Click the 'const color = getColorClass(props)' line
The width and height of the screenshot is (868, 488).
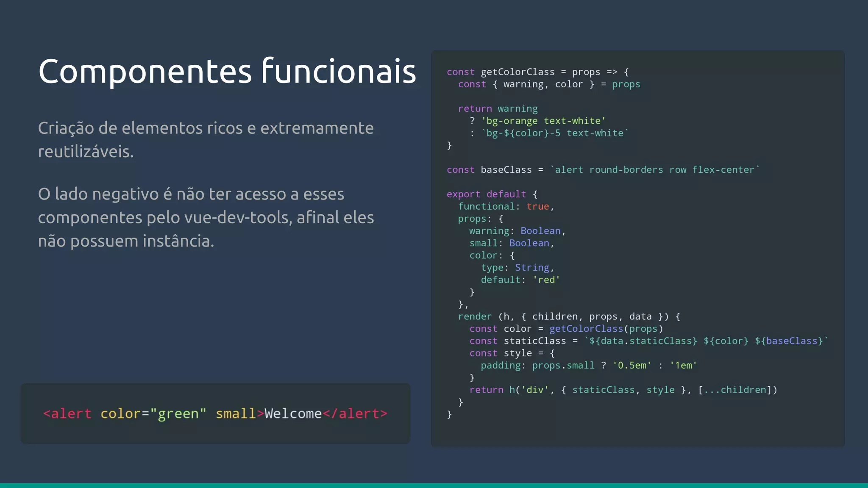(x=566, y=329)
